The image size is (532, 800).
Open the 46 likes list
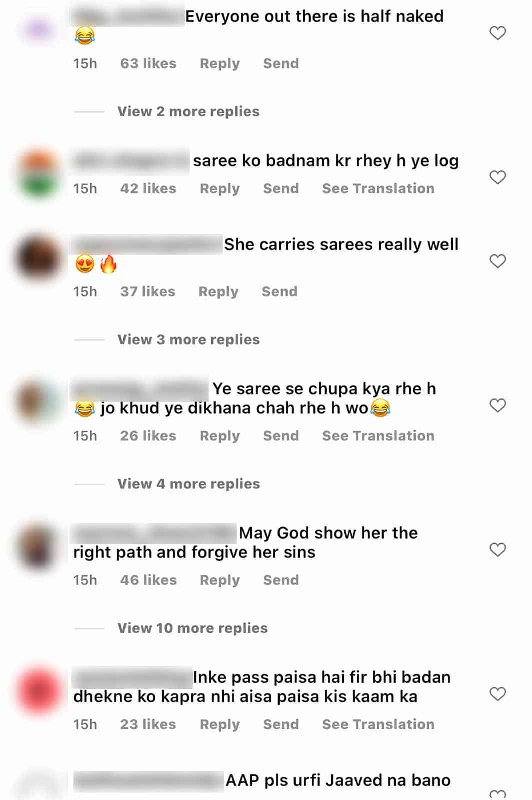(148, 580)
